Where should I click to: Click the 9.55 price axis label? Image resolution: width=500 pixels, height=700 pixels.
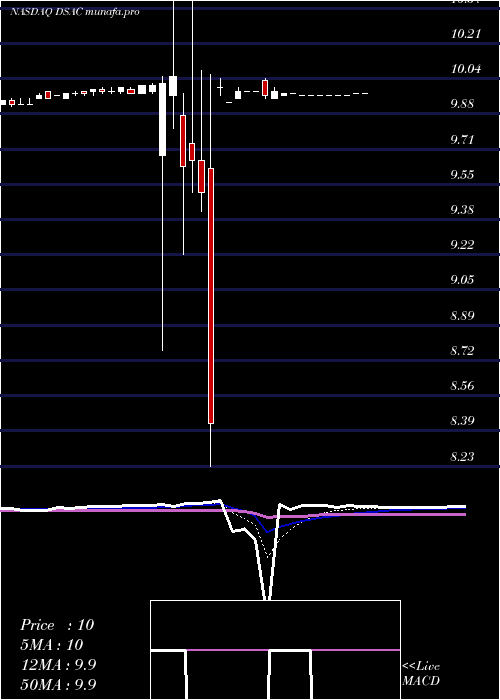tap(462, 175)
